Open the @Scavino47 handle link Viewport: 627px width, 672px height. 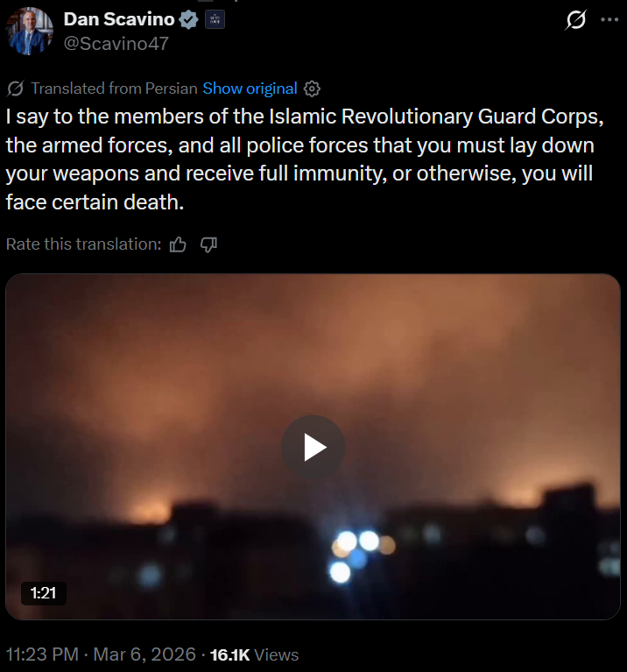click(x=116, y=43)
